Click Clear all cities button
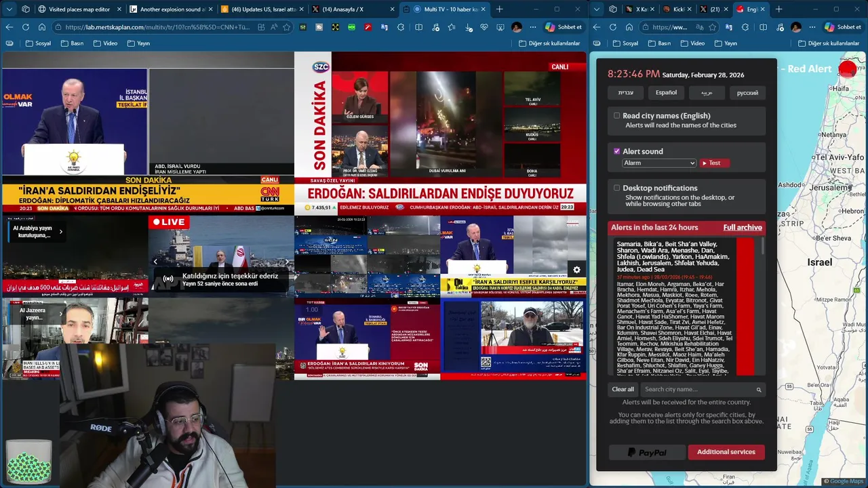 click(x=623, y=389)
